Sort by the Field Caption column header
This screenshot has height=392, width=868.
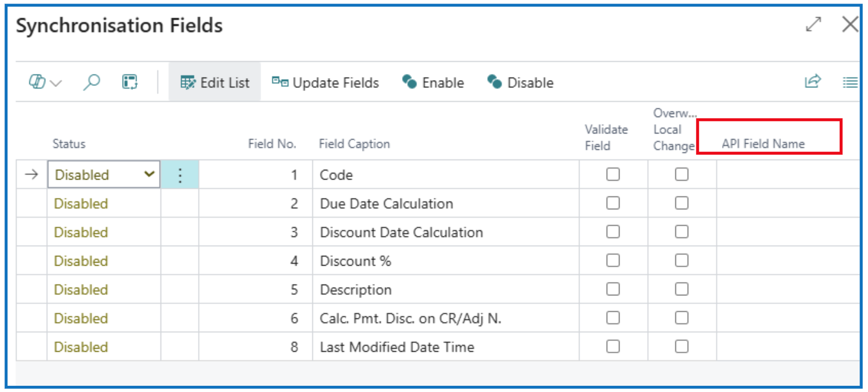(354, 144)
